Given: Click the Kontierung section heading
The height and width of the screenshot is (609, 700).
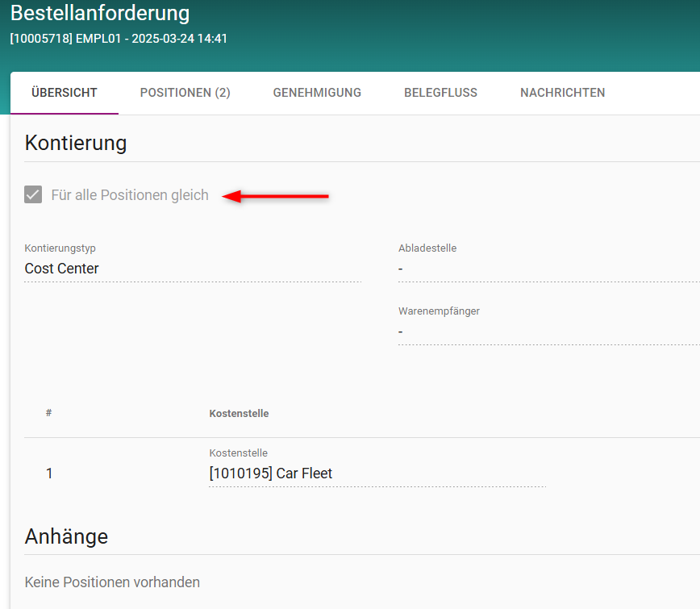Looking at the screenshot, I should [x=76, y=143].
